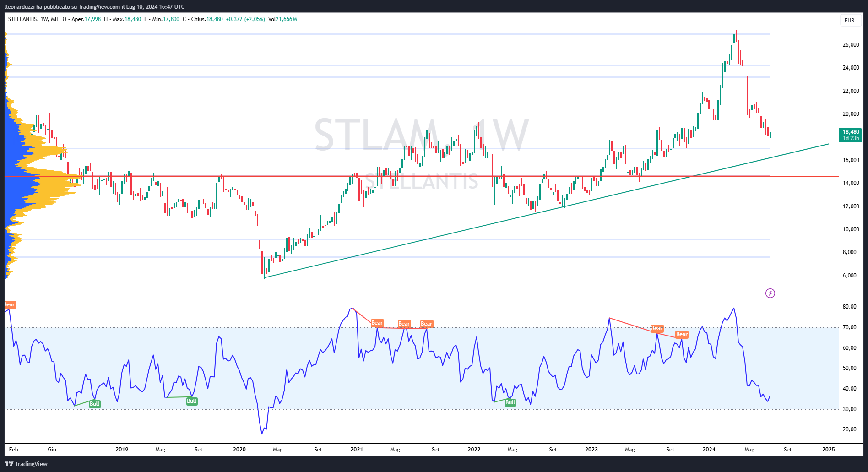Click the 14,000 price axis label

(x=851, y=183)
